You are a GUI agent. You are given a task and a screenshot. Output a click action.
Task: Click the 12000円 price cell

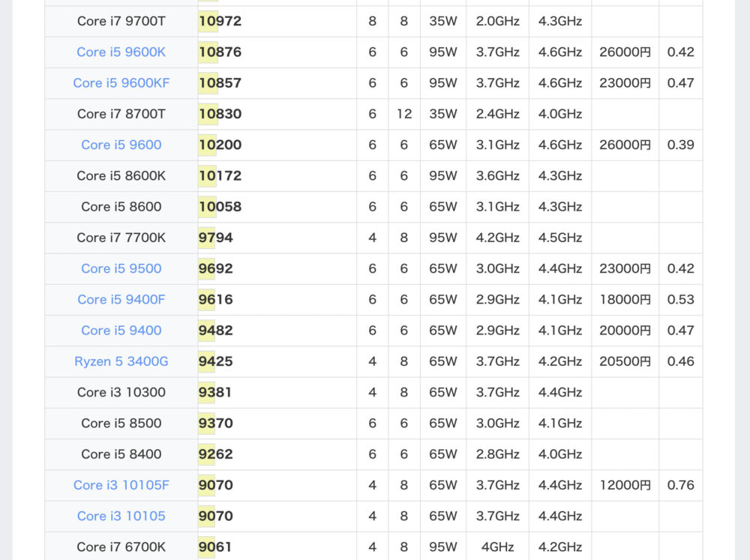[625, 485]
